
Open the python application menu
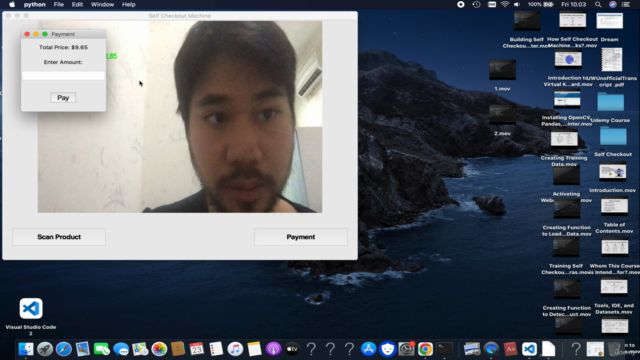point(34,4)
